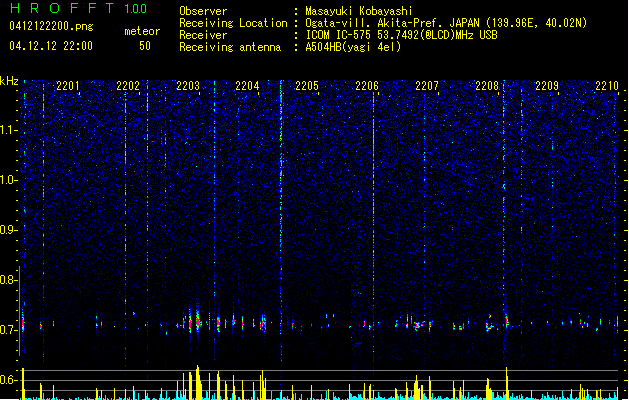This screenshot has height=400, width=629.
Task: Click the 2201 time marker
Action: (x=68, y=86)
